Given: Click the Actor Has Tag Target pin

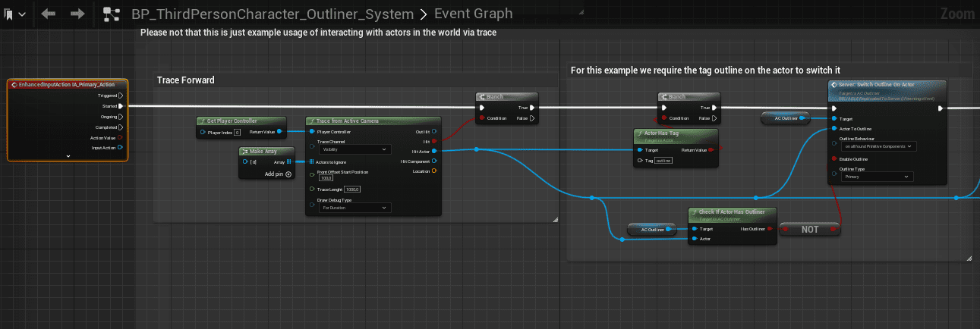Looking at the screenshot, I should [x=639, y=150].
